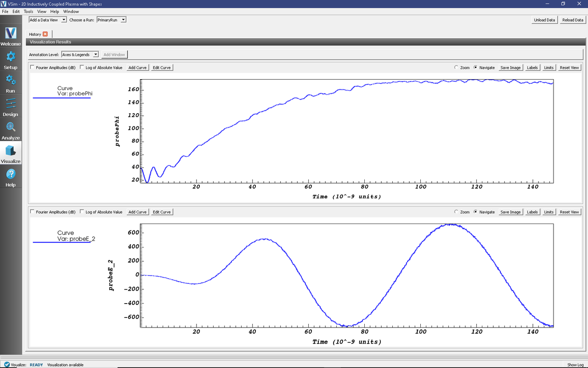Click Save Image for probeE_2 plot

pos(510,212)
